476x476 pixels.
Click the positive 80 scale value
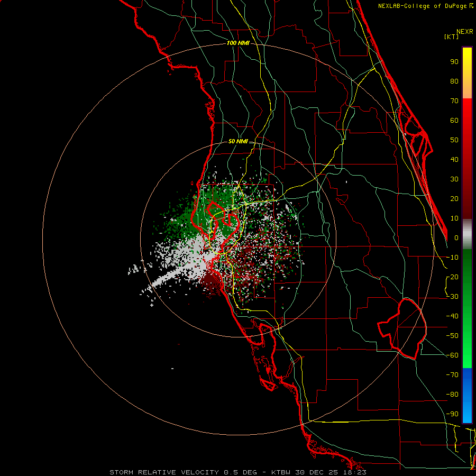454,81
